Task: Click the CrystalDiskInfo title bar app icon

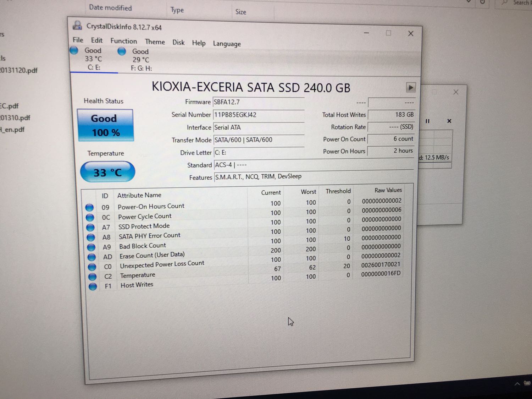Action: (77, 26)
